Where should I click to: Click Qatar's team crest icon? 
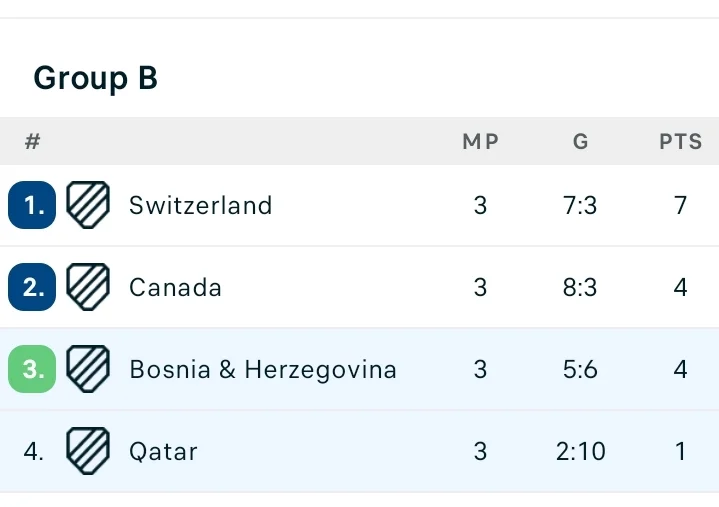(88, 451)
